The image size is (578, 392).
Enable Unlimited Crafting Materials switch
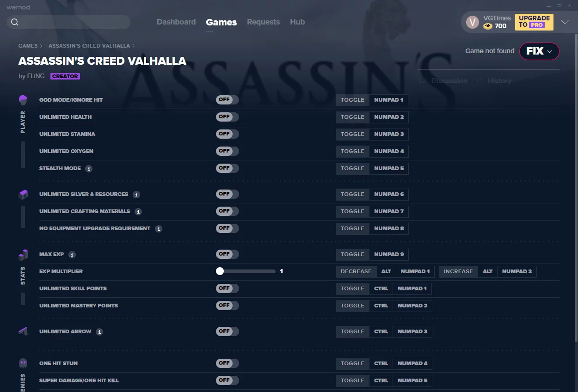pos(228,211)
